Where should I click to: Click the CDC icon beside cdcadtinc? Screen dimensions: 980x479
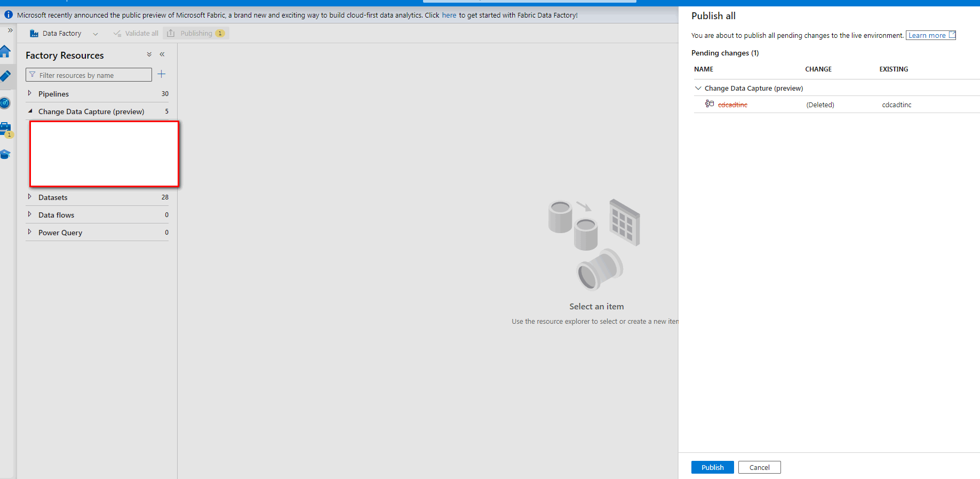click(x=710, y=104)
